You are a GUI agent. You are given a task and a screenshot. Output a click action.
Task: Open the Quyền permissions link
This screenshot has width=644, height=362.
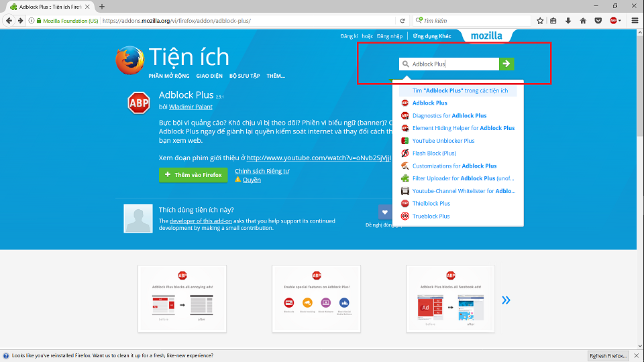252,180
